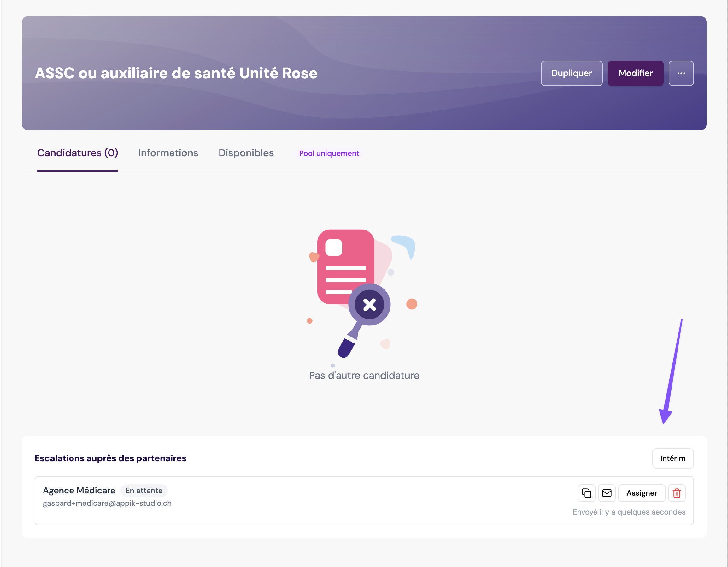
Task: Delete the Agence Médicare escalation
Action: 677,493
